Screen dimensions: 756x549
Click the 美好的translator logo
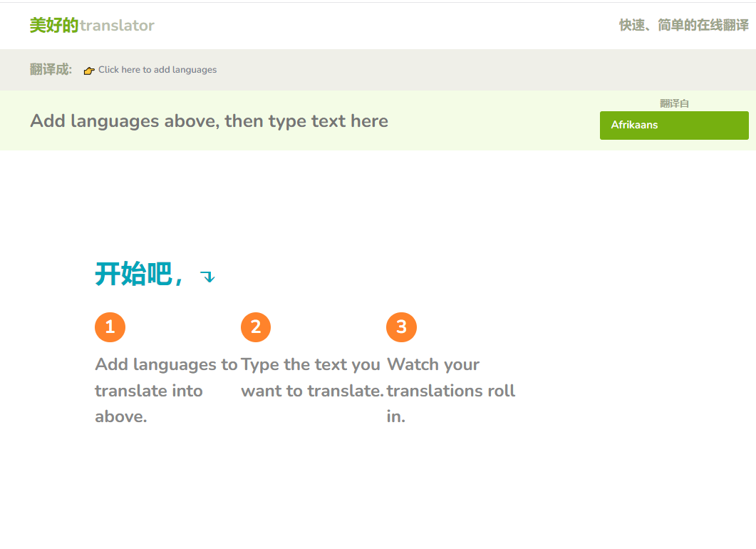click(92, 25)
